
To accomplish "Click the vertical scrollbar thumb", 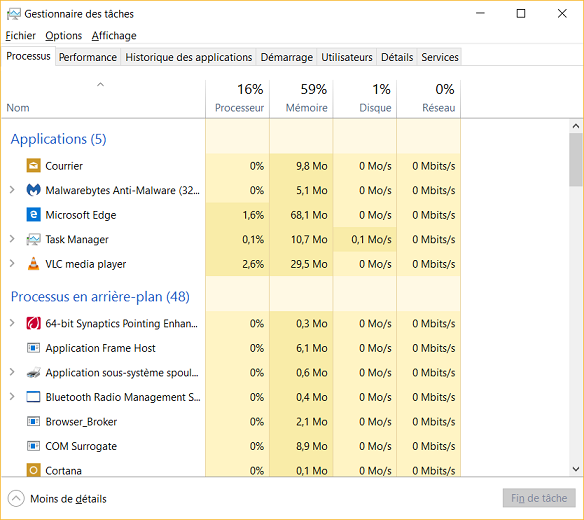I will click(x=576, y=159).
